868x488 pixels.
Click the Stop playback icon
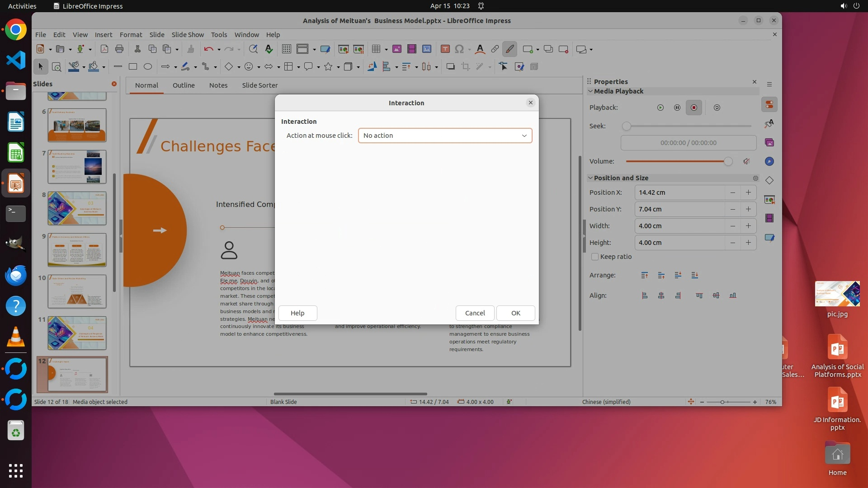693,108
